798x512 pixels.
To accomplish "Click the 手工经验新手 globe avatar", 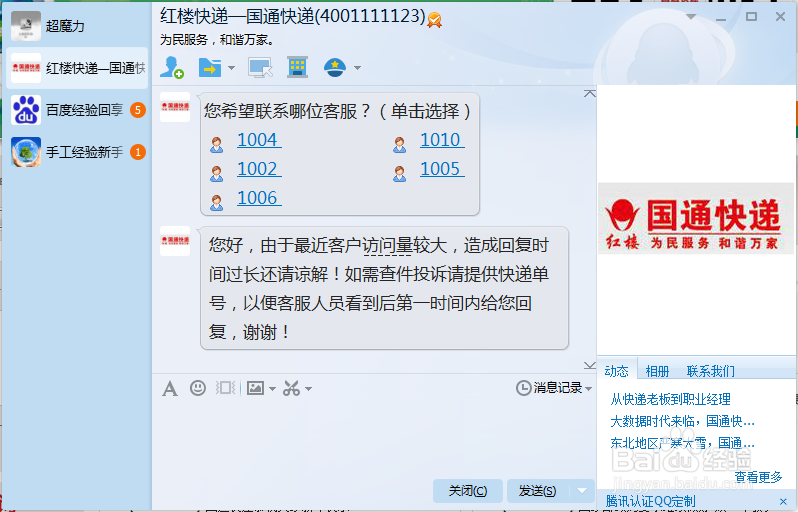I will pos(26,152).
